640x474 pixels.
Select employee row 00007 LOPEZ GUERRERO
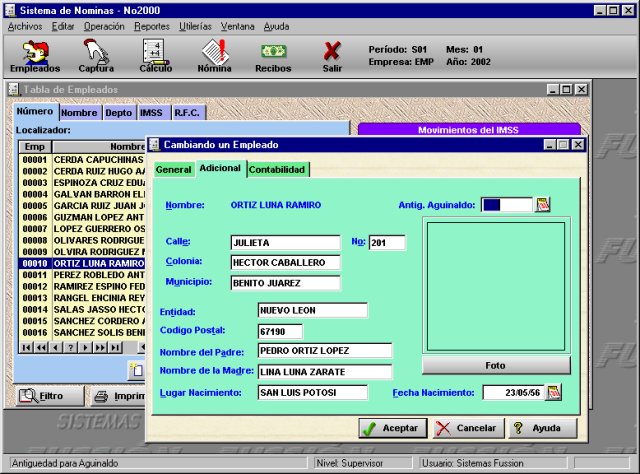82,229
